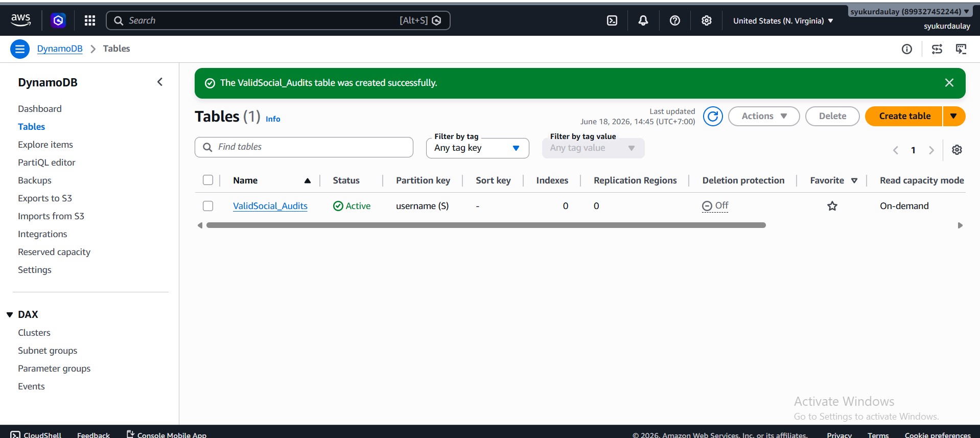The image size is (980, 438).
Task: Open the services grid menu
Action: [90, 20]
